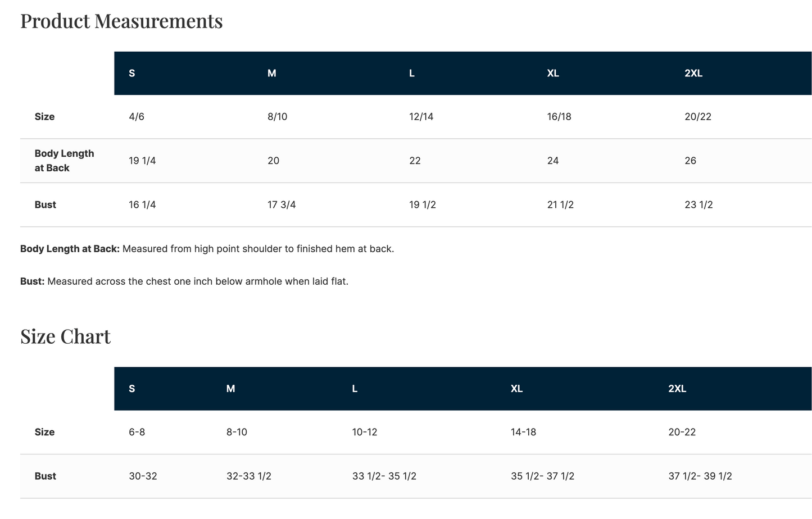Click the Bust measurement definition text
The height and width of the screenshot is (519, 812).
coord(184,281)
